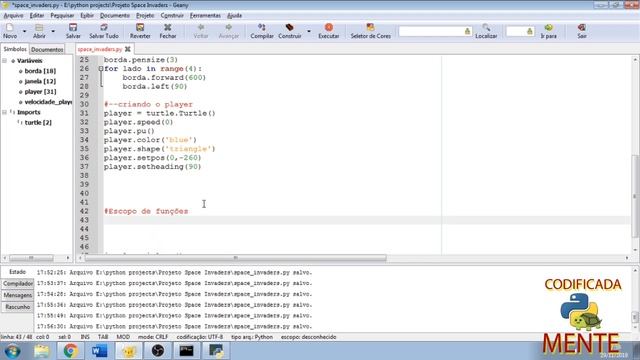Click the 'codificação: UTF-8' status entry
640x360 pixels.
tap(200, 337)
